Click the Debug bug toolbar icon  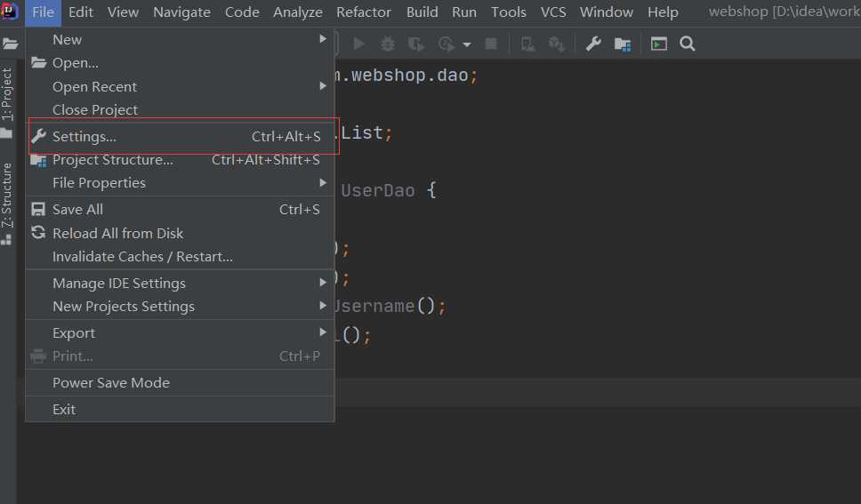(x=388, y=44)
